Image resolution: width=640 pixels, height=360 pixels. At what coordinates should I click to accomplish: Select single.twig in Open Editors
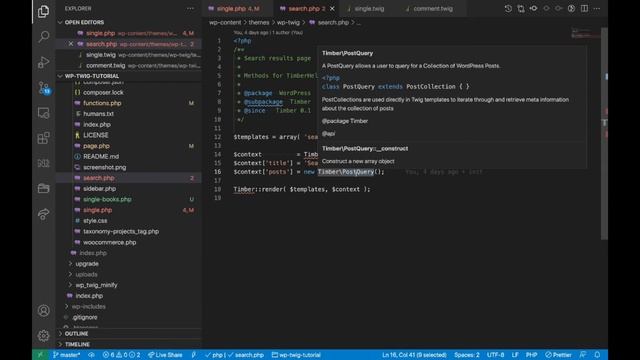click(129, 55)
